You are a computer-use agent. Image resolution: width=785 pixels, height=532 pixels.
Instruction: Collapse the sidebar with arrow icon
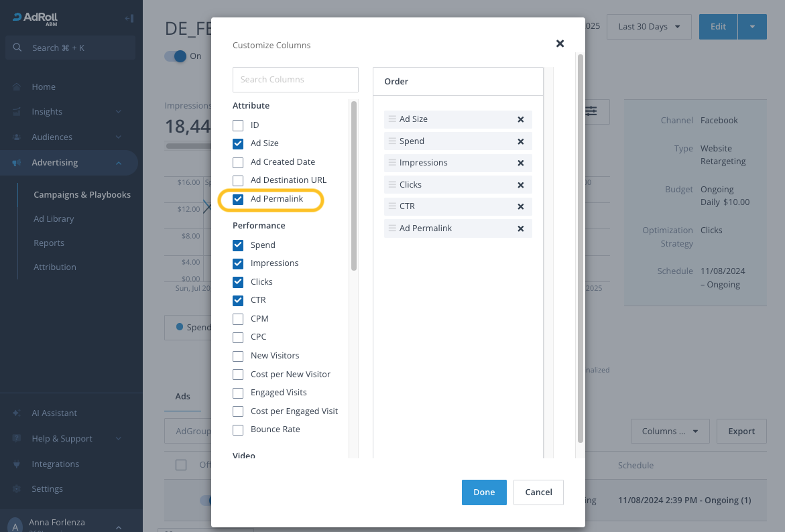click(x=129, y=18)
